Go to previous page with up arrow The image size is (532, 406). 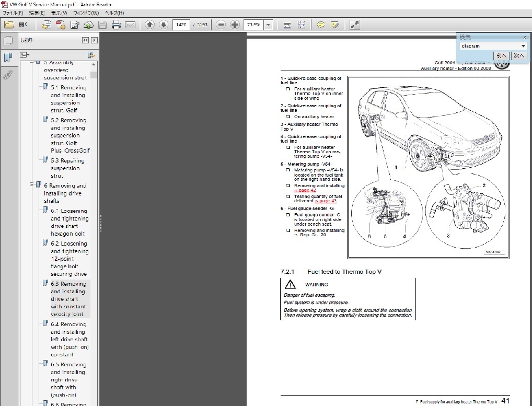pyautogui.click(x=149, y=25)
